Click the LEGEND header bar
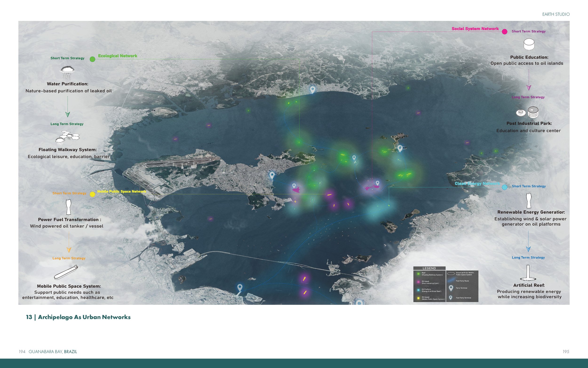588x368 pixels. click(x=429, y=268)
